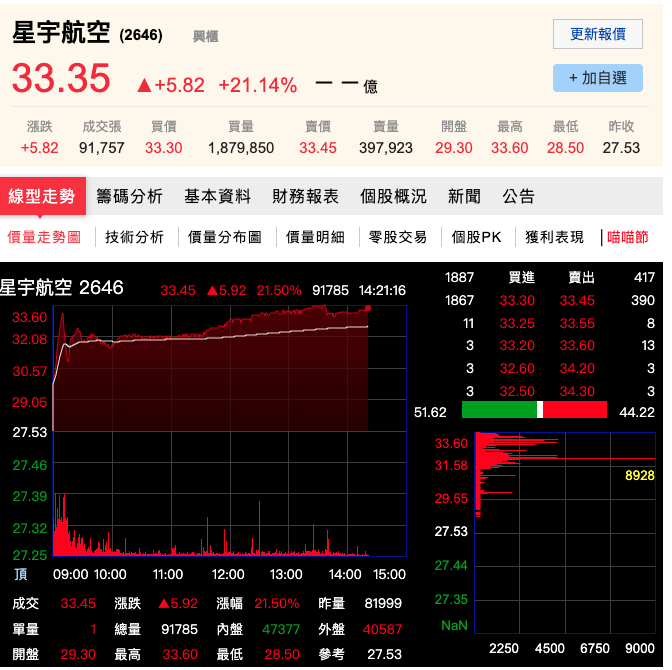Click the 買進 column header
This screenshot has width=672, height=670.
[522, 277]
